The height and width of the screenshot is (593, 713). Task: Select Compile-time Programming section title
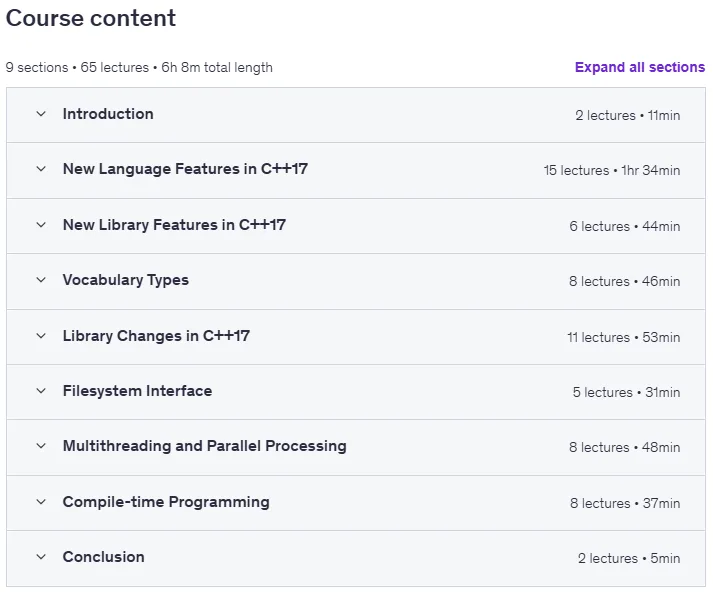coord(166,502)
